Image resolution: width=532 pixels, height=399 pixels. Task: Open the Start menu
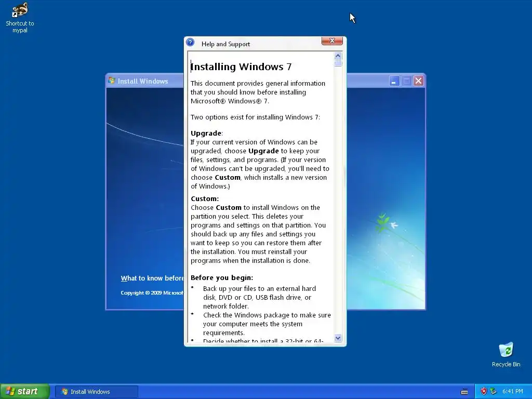(x=25, y=391)
